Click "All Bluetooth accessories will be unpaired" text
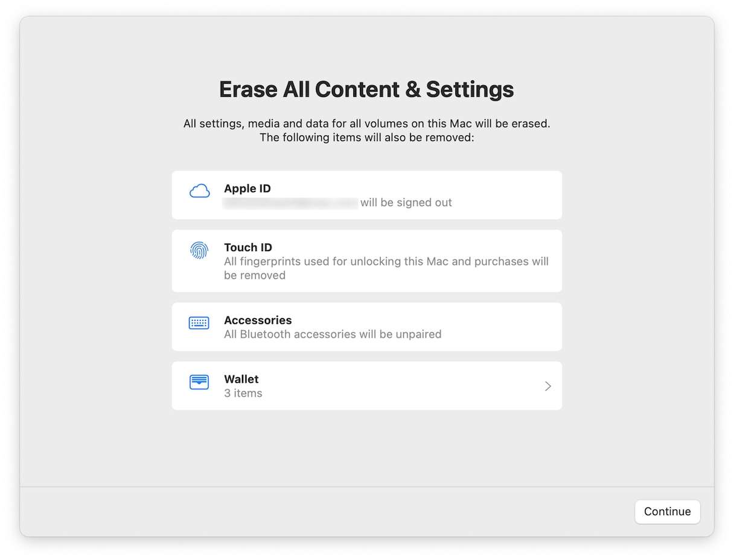Viewport: 734px width, 560px height. [x=333, y=334]
